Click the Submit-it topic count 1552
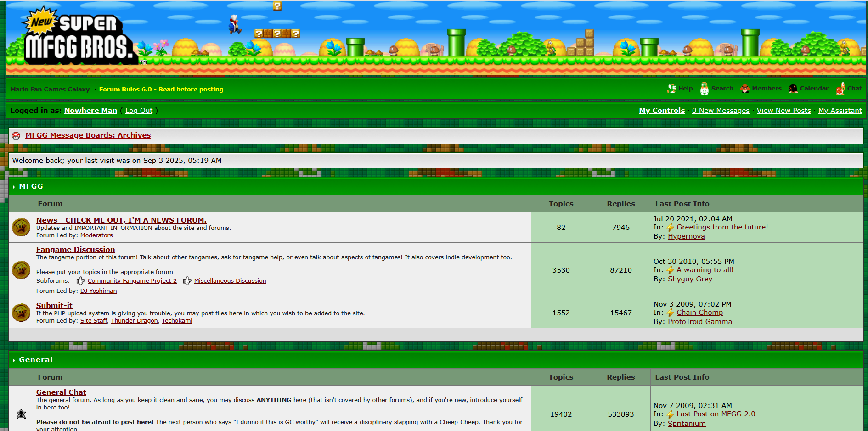This screenshot has height=431, width=868. [561, 313]
